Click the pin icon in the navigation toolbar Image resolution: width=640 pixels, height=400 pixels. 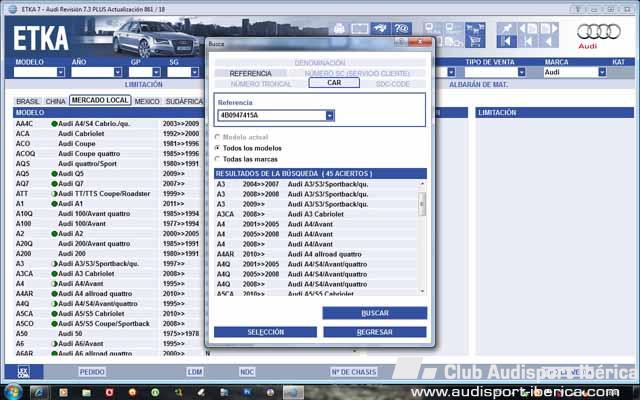pyautogui.click(x=507, y=29)
